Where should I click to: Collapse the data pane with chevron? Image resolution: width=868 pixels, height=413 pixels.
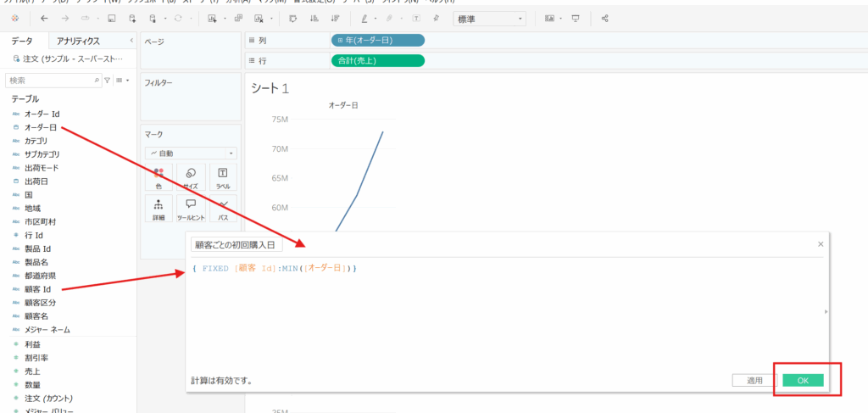point(131,40)
